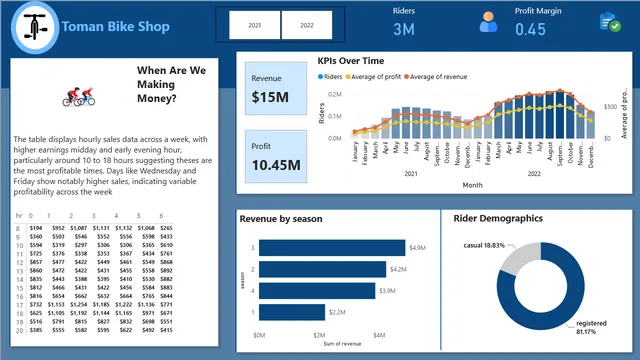The width and height of the screenshot is (640, 360).
Task: Click the $971 table cell
Action: click(148, 313)
